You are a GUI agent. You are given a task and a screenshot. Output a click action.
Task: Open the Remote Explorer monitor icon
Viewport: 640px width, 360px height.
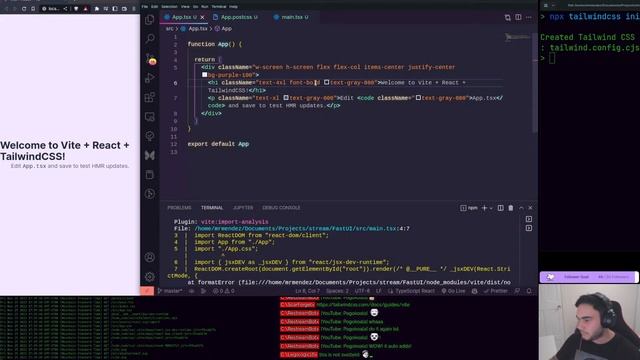pyautogui.click(x=150, y=117)
